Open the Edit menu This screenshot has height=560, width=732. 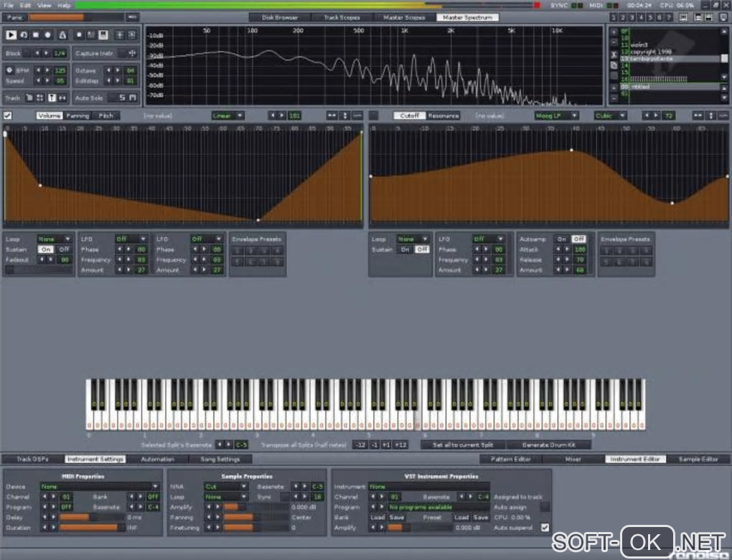click(26, 6)
